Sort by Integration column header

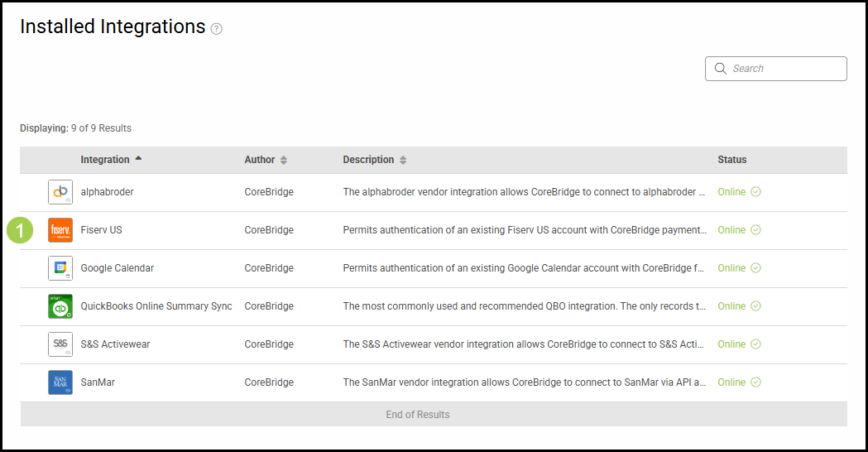point(111,160)
